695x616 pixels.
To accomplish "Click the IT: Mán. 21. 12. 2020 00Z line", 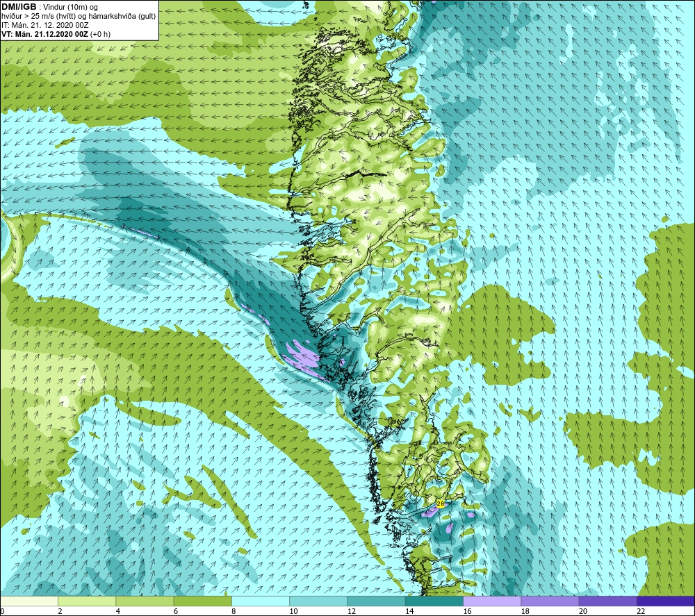I will click(44, 25).
